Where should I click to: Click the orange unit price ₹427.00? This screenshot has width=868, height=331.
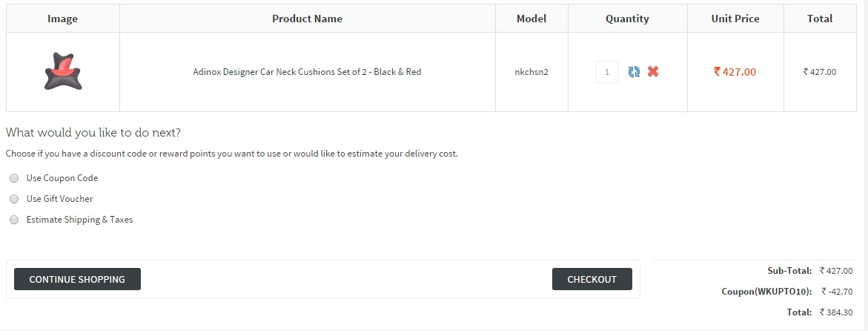(735, 72)
